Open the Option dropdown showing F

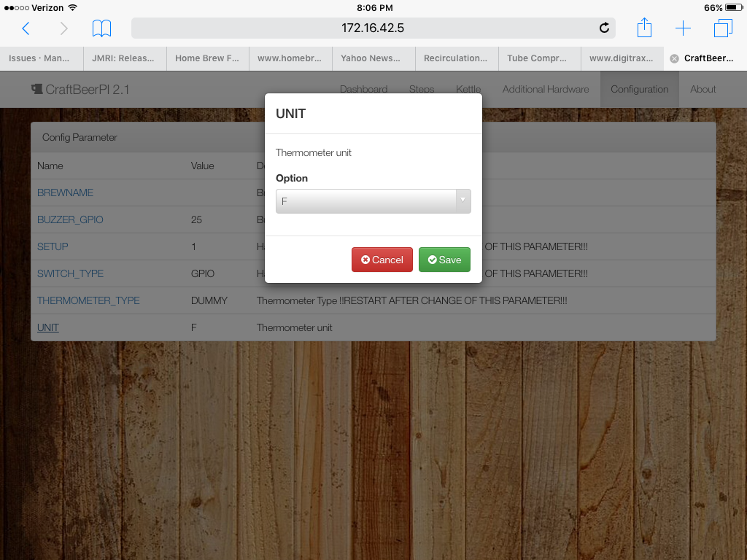(x=373, y=201)
